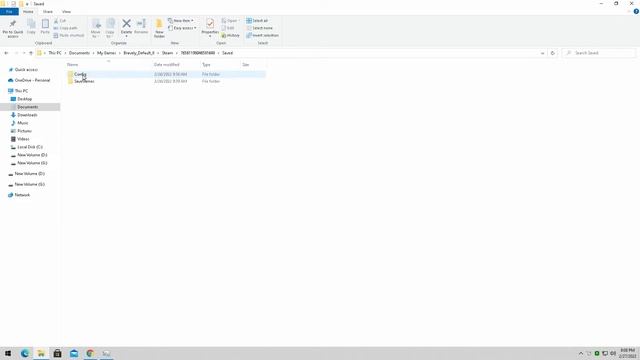
Task: Click the Help question mark icon
Action: [x=636, y=12]
